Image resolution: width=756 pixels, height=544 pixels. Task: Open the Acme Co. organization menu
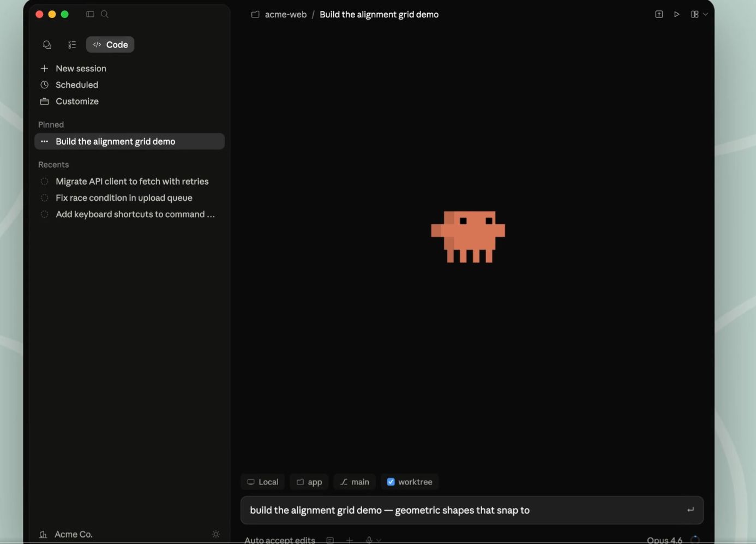pyautogui.click(x=66, y=534)
